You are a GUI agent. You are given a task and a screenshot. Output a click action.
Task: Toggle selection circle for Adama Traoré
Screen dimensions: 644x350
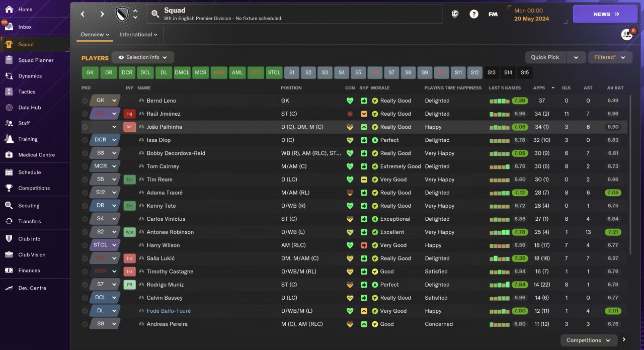(x=85, y=193)
